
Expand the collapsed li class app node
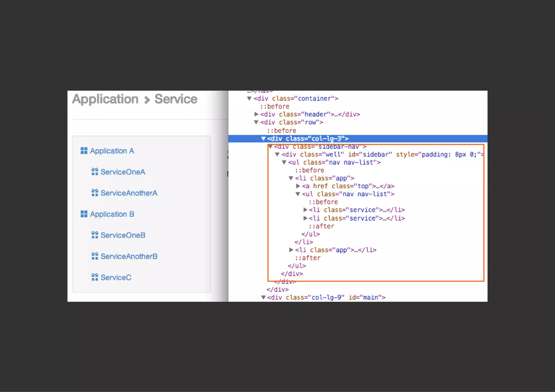[291, 250]
